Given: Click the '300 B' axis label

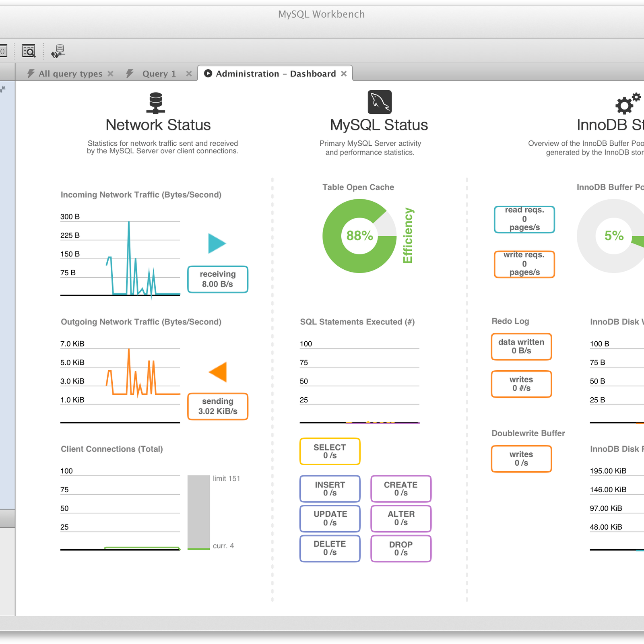Looking at the screenshot, I should coord(70,217).
